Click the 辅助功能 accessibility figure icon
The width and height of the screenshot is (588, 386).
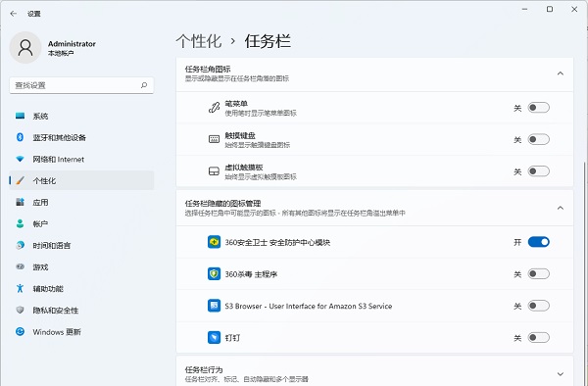[21, 288]
